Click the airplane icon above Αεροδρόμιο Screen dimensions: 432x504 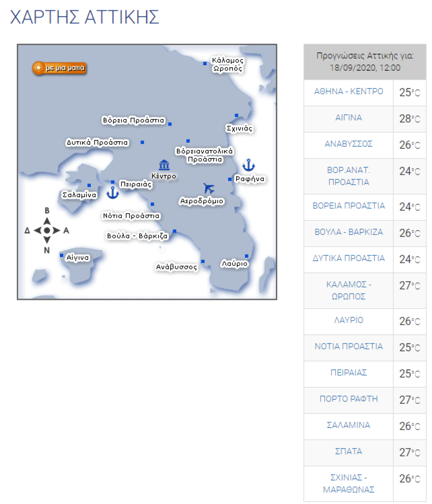209,188
